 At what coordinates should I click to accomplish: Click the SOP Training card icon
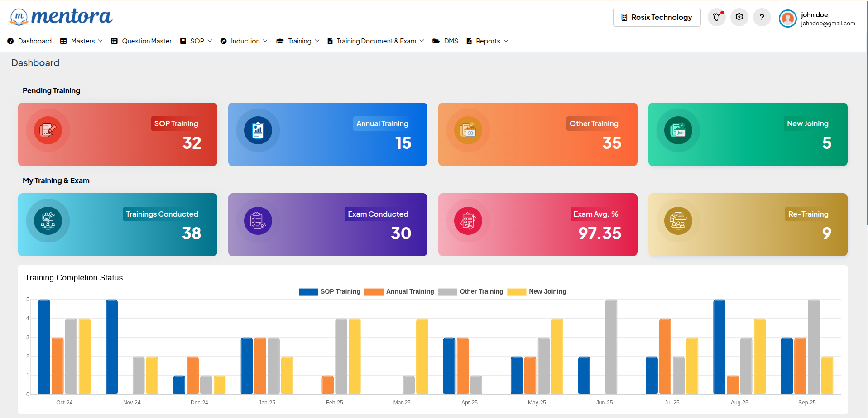point(48,130)
